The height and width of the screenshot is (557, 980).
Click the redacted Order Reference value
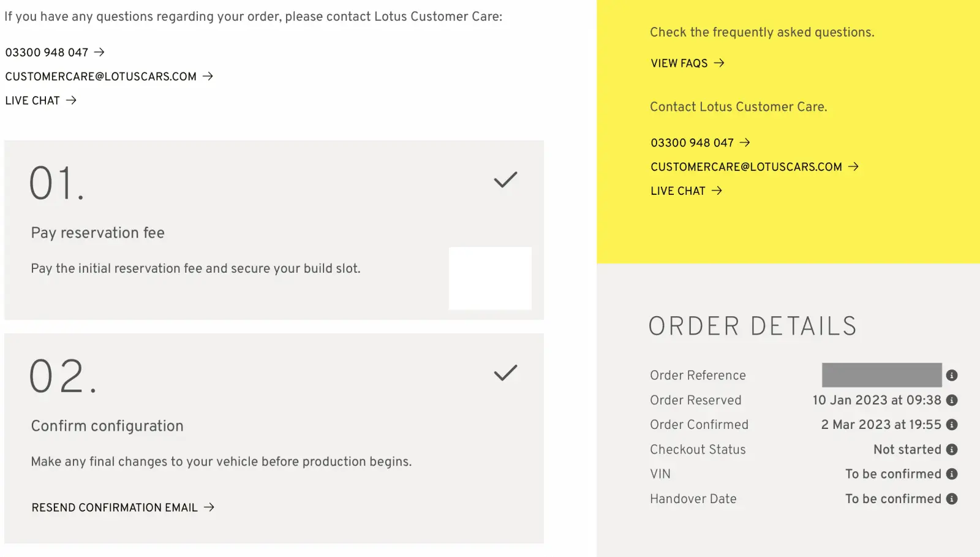click(881, 375)
